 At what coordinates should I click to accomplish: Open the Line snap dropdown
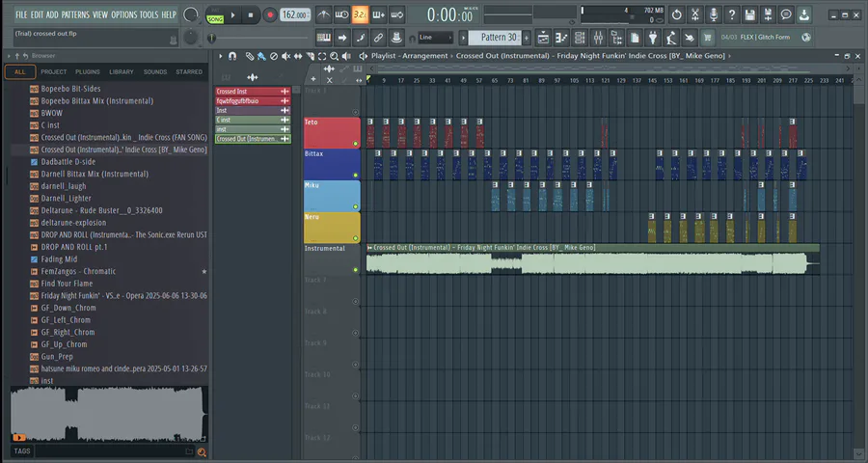pos(436,38)
